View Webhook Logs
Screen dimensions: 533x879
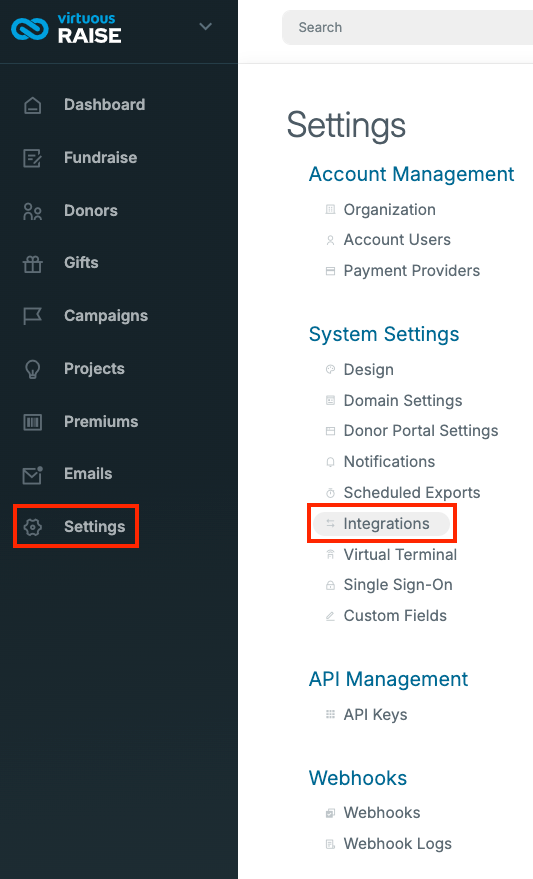tap(397, 844)
